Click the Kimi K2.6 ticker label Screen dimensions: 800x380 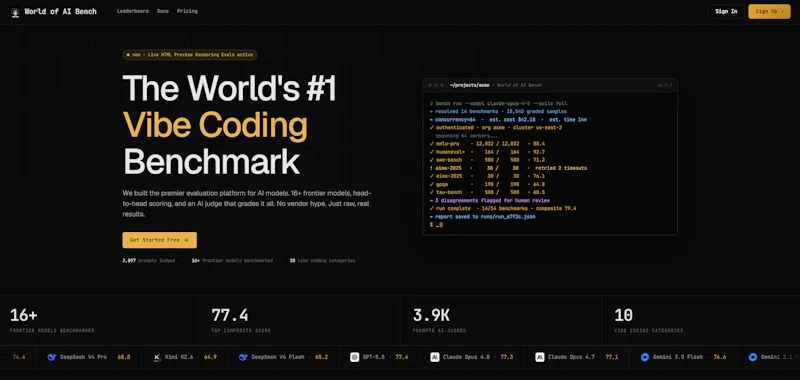coord(179,357)
